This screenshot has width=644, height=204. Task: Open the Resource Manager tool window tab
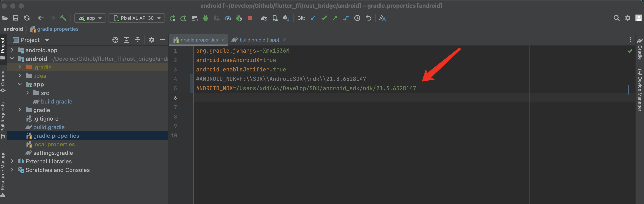(x=3, y=173)
